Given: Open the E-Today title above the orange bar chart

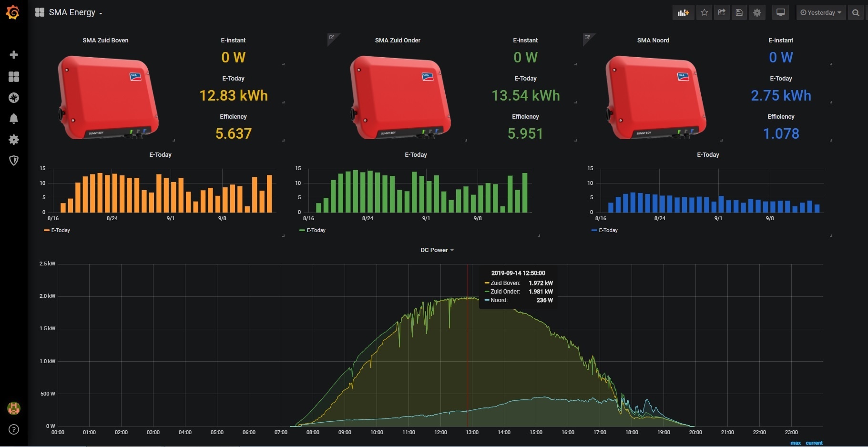Looking at the screenshot, I should (x=160, y=155).
